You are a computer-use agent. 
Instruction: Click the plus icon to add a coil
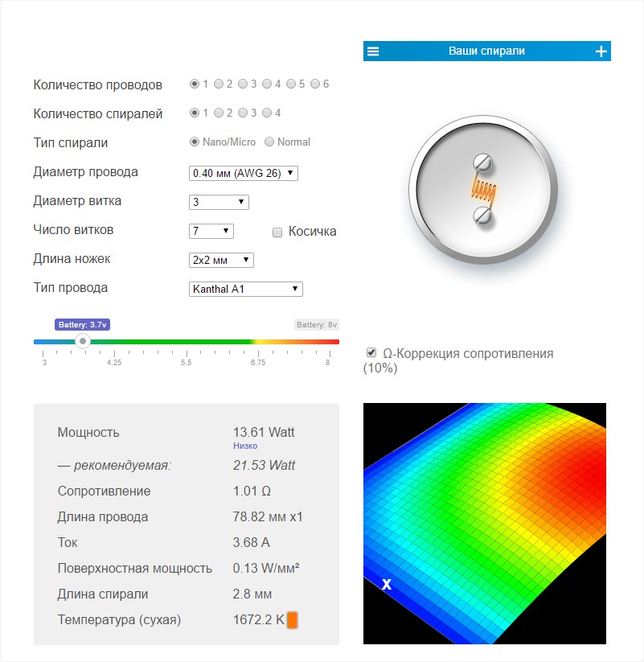pos(601,51)
